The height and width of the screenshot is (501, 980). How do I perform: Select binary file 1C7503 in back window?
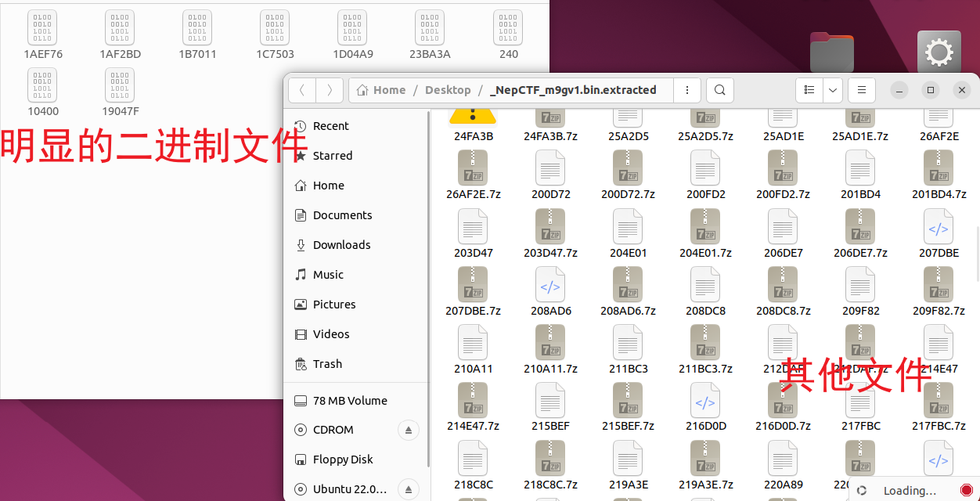[275, 34]
